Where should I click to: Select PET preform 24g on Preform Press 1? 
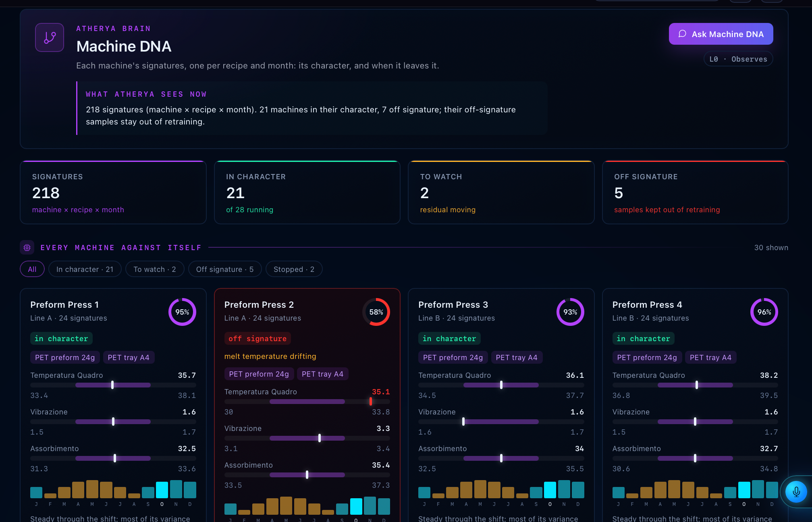(x=65, y=357)
